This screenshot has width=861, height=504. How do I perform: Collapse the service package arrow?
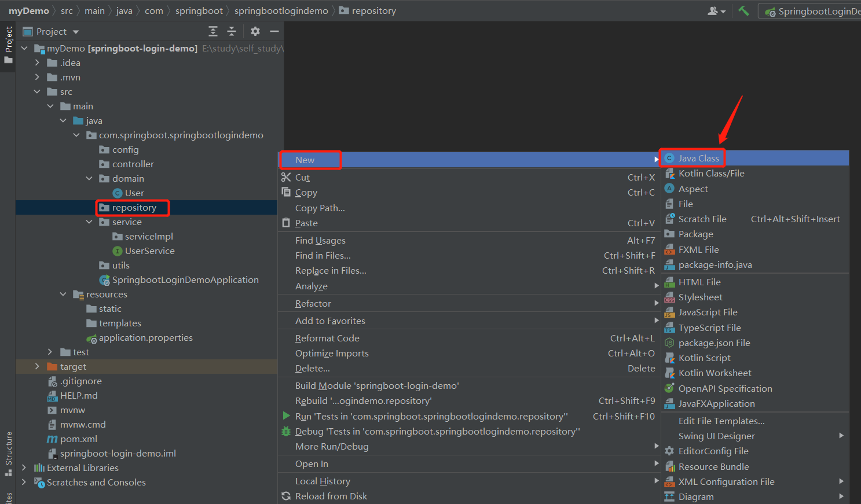tap(89, 222)
